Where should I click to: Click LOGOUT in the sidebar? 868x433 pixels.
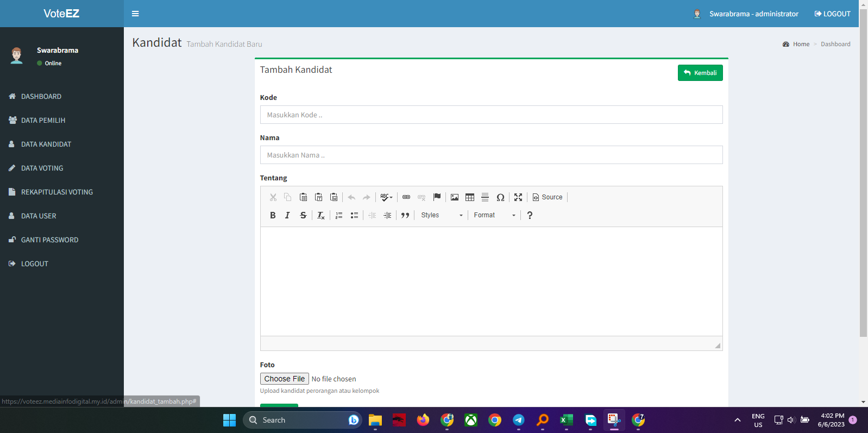[x=62, y=263]
